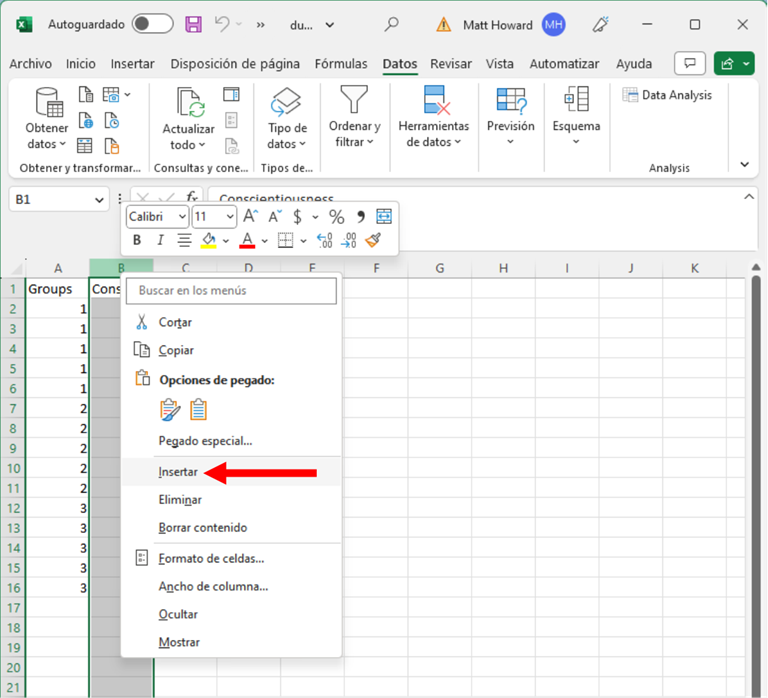Switch to the Fórmulas ribbon tab
768x698 pixels.
(341, 64)
